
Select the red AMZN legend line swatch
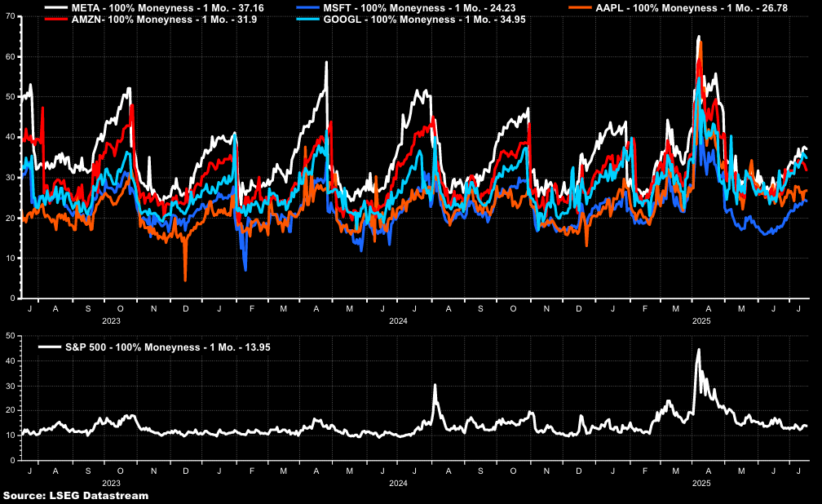pos(56,20)
